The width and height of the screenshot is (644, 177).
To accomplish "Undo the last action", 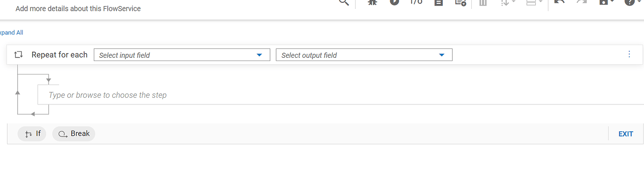I will (560, 2).
